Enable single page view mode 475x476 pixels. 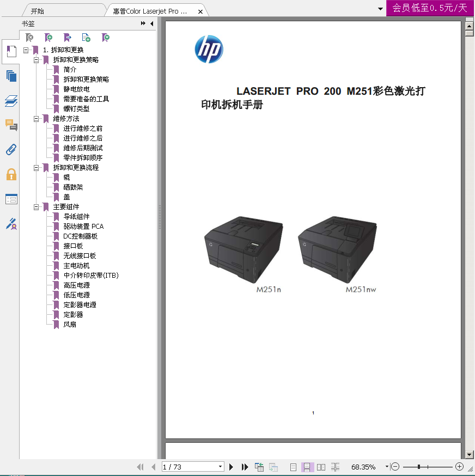pos(293,467)
